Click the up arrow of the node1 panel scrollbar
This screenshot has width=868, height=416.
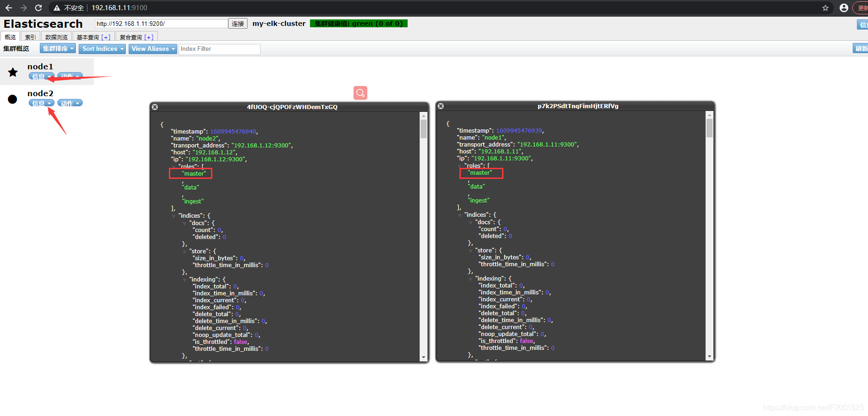[709, 114]
